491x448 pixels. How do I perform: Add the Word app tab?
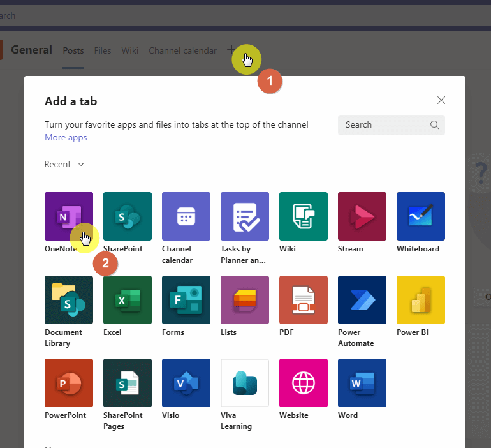pyautogui.click(x=362, y=383)
